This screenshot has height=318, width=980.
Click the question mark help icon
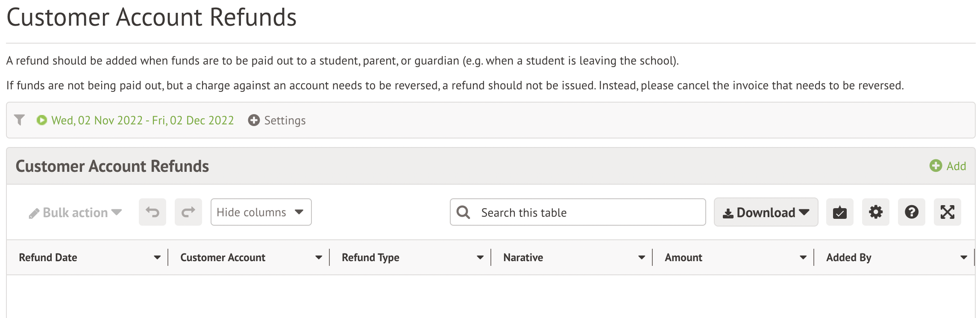(x=911, y=212)
